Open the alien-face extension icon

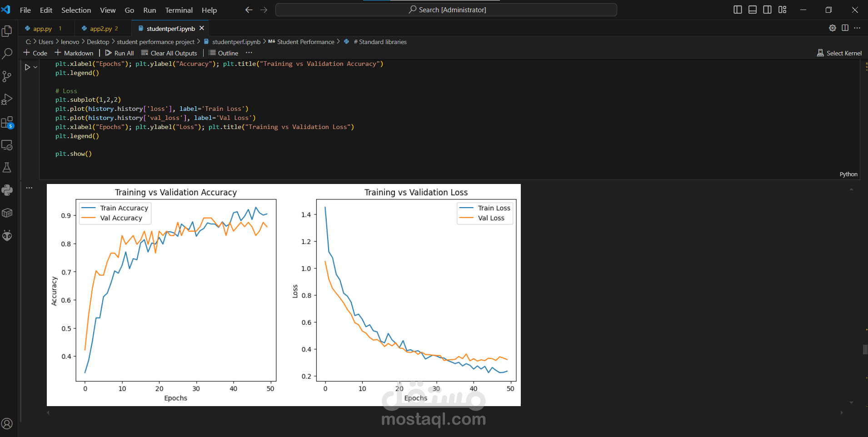tap(7, 235)
